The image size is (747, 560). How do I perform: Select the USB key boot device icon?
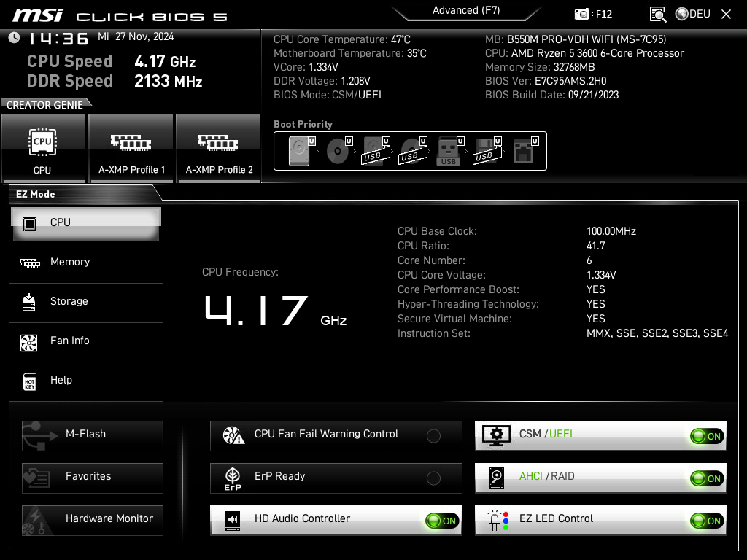[449, 151]
